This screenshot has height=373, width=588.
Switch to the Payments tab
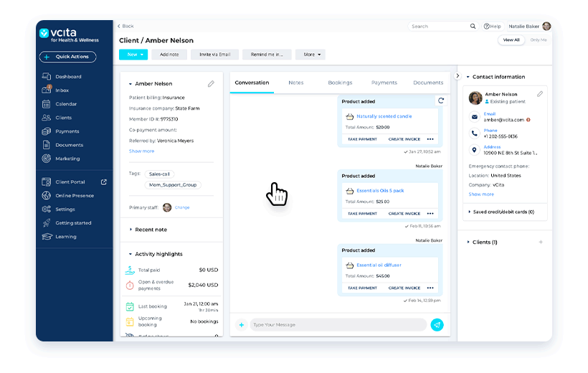[384, 83]
